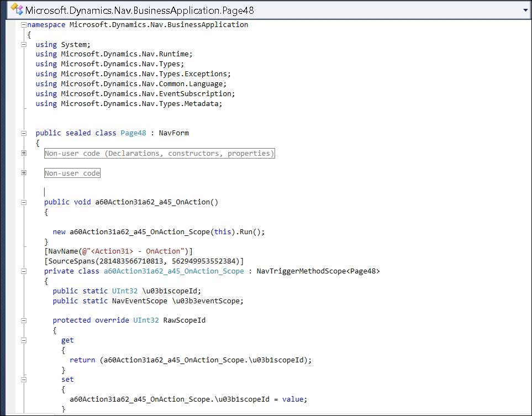Collapse the Page48 class definition

pyautogui.click(x=23, y=133)
